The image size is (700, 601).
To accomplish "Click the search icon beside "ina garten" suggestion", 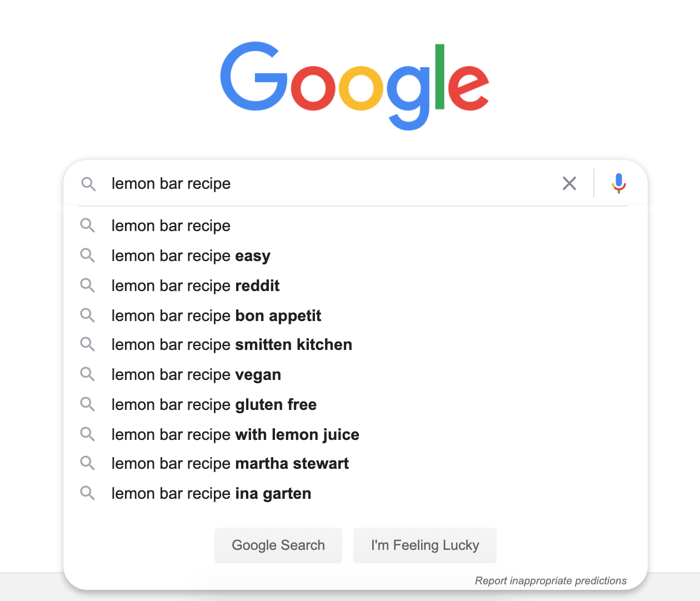I will click(x=87, y=493).
